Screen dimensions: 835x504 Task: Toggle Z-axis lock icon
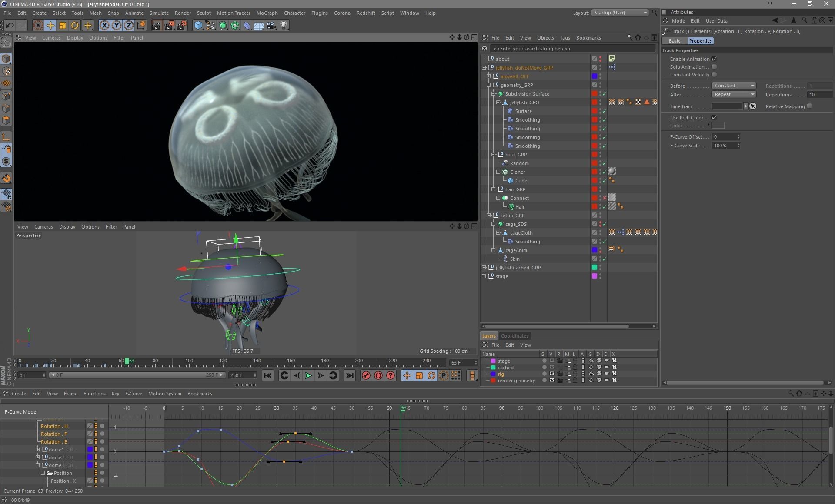click(129, 25)
